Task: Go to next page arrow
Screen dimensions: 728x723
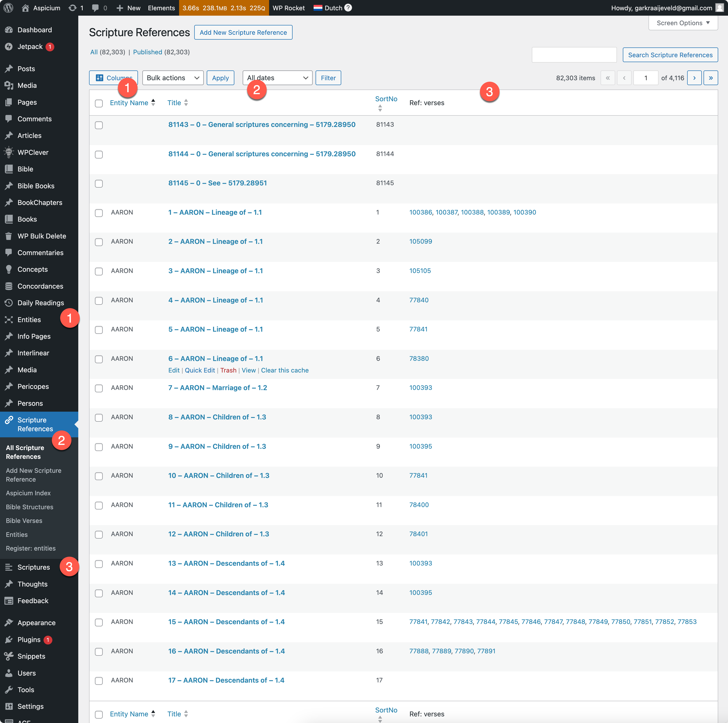Action: tap(694, 78)
